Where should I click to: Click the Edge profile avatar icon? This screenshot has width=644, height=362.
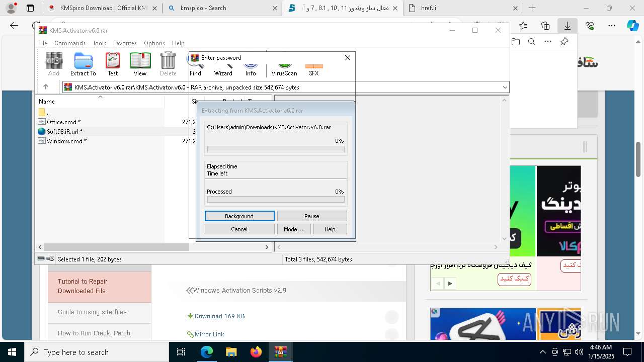click(11, 8)
